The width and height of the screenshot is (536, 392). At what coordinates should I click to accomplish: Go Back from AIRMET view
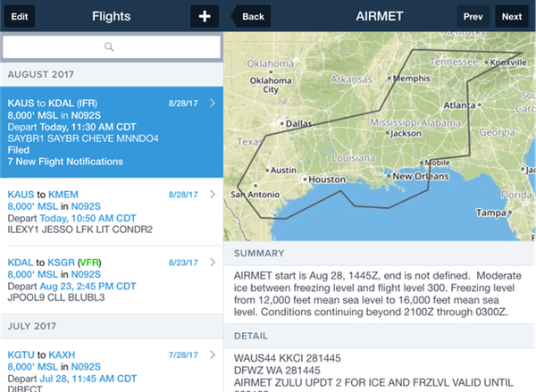tap(251, 16)
